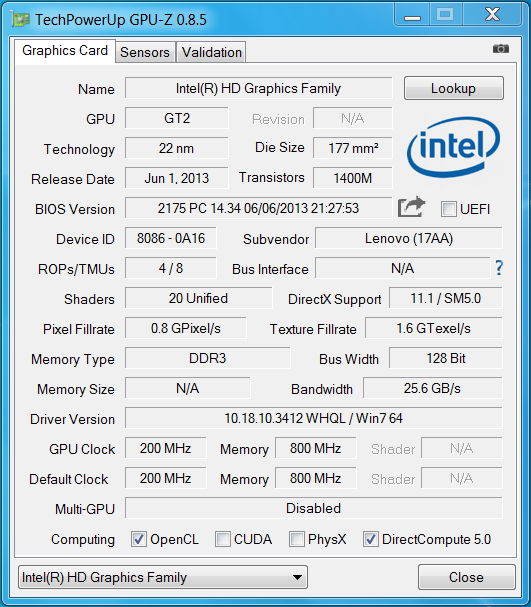
Task: Click the Driver Version text field
Action: click(x=313, y=418)
